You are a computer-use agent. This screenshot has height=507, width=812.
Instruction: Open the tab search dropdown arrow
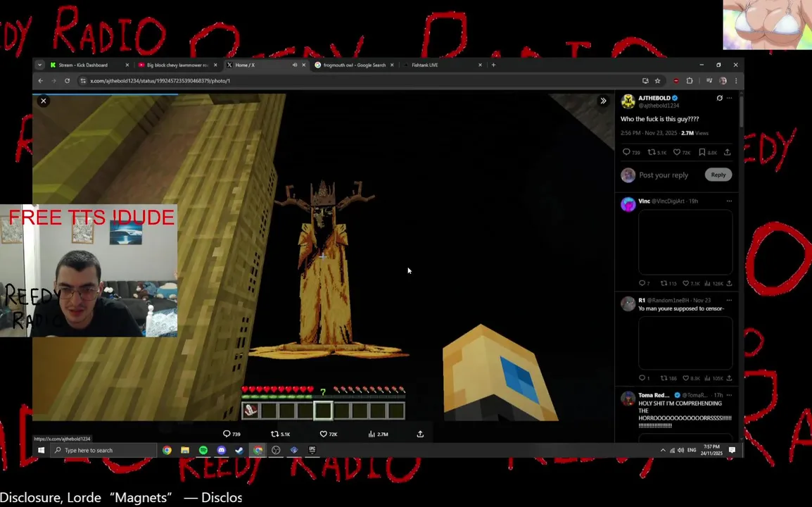point(40,65)
